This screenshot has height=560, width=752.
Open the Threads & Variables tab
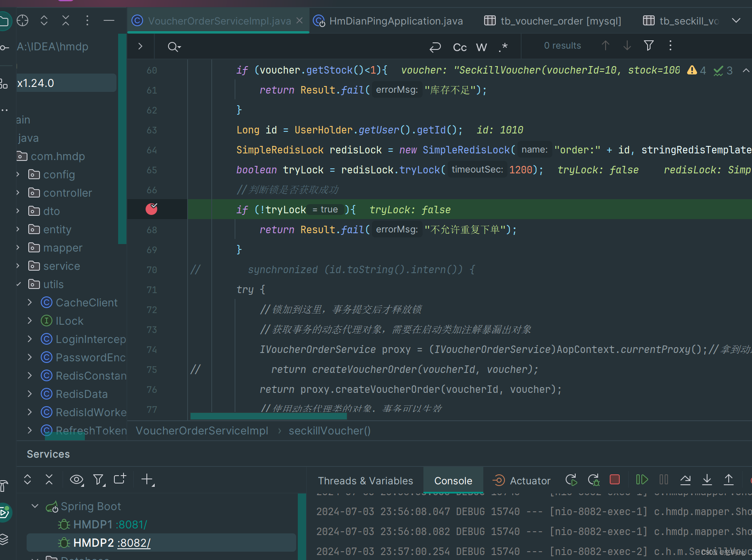tap(365, 481)
